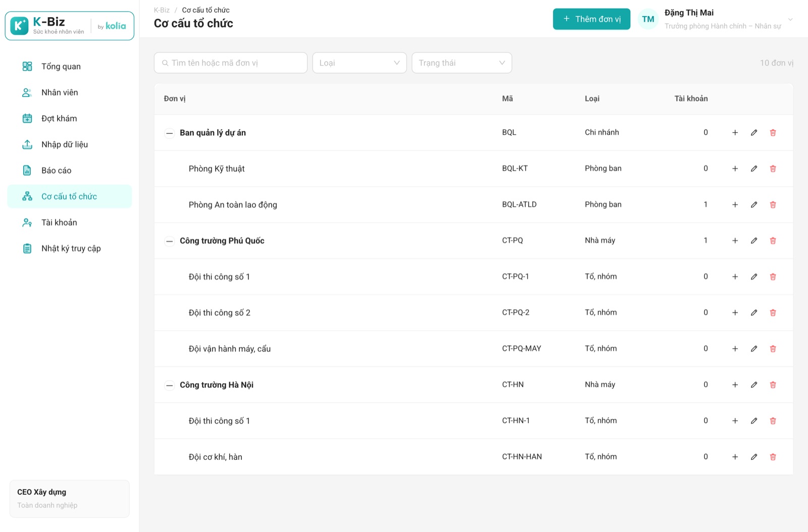Collapse the Công trường Phú Quốc group
Image resolution: width=808 pixels, height=532 pixels.
170,241
